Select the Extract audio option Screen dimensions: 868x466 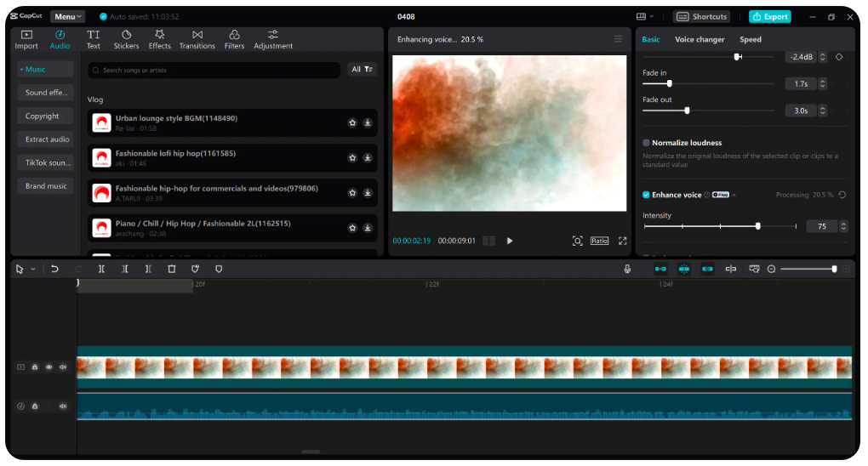tap(47, 139)
